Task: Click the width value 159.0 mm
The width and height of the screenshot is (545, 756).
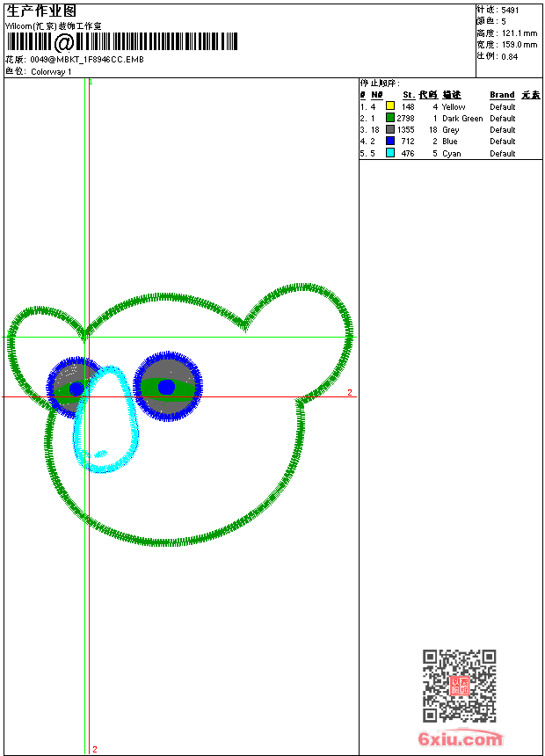Action: (520, 45)
